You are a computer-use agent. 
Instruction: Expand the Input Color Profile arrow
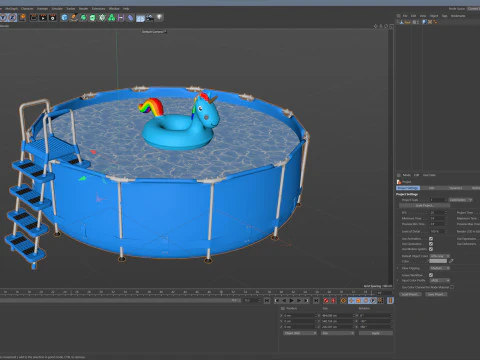(398, 280)
